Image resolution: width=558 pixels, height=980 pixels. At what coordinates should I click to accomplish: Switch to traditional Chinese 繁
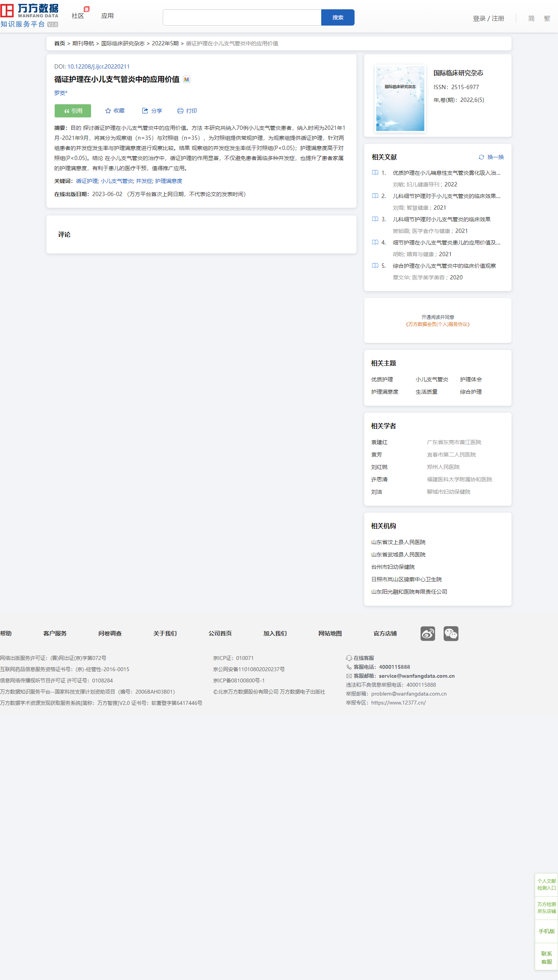point(547,19)
